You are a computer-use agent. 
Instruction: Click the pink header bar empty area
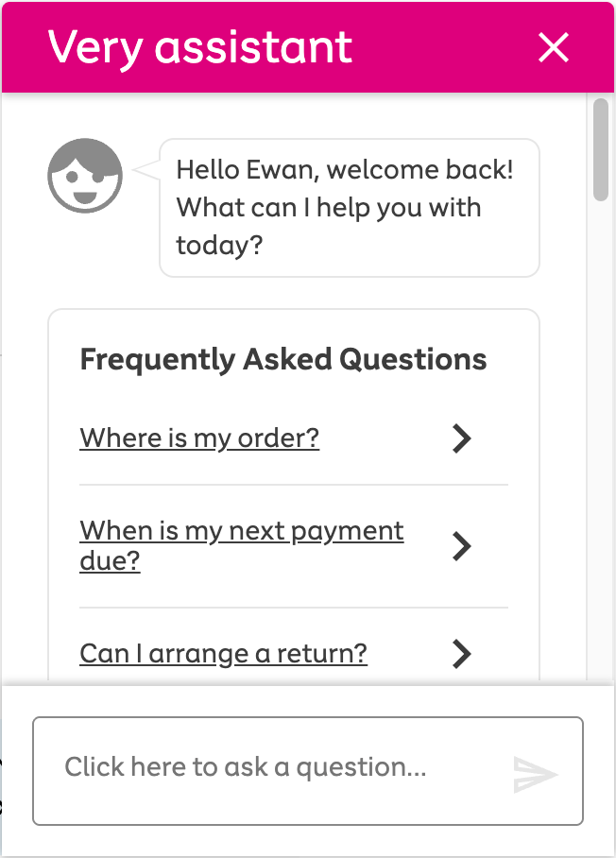coord(444,47)
